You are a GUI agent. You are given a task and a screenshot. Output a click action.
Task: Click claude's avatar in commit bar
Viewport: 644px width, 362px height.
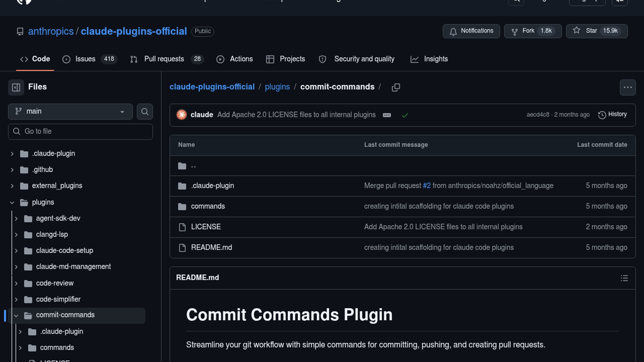pyautogui.click(x=181, y=115)
